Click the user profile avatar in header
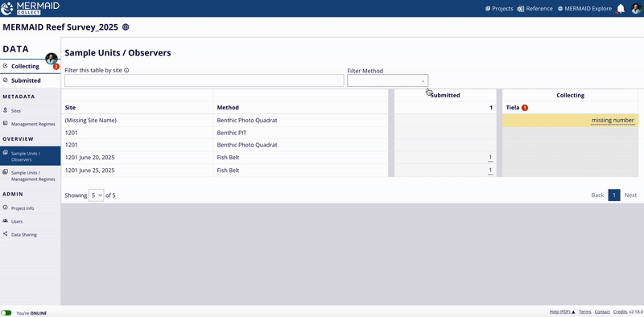Image resolution: width=644 pixels, height=317 pixels. click(636, 9)
